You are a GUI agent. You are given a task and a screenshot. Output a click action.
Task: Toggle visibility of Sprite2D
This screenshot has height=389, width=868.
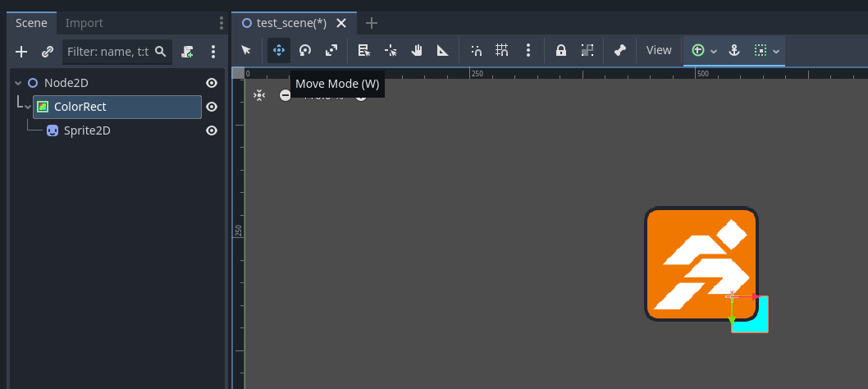(x=212, y=130)
